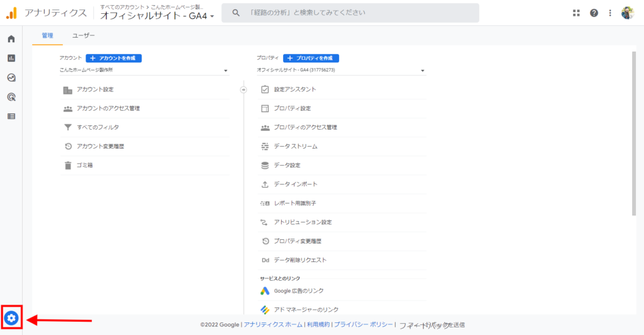The height and width of the screenshot is (335, 644).
Task: Switch to the 管理 tab
Action: click(x=48, y=36)
